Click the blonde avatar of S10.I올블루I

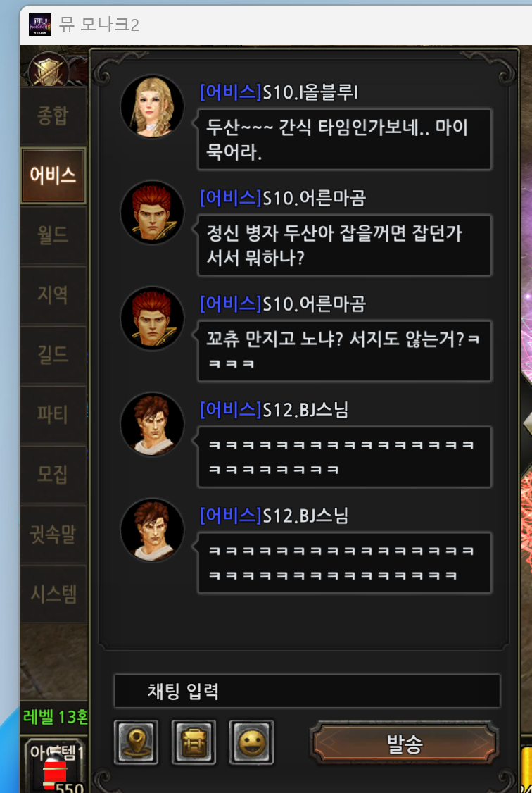pos(152,106)
